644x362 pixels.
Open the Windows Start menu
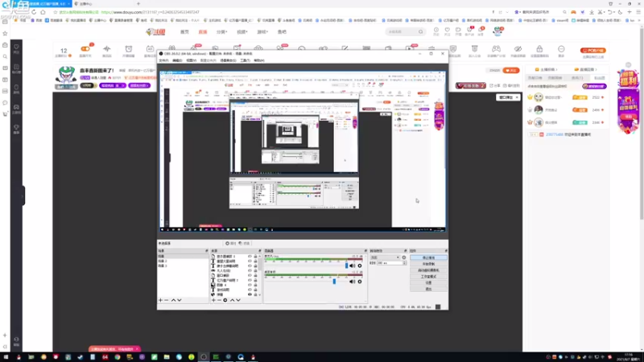coord(6,357)
